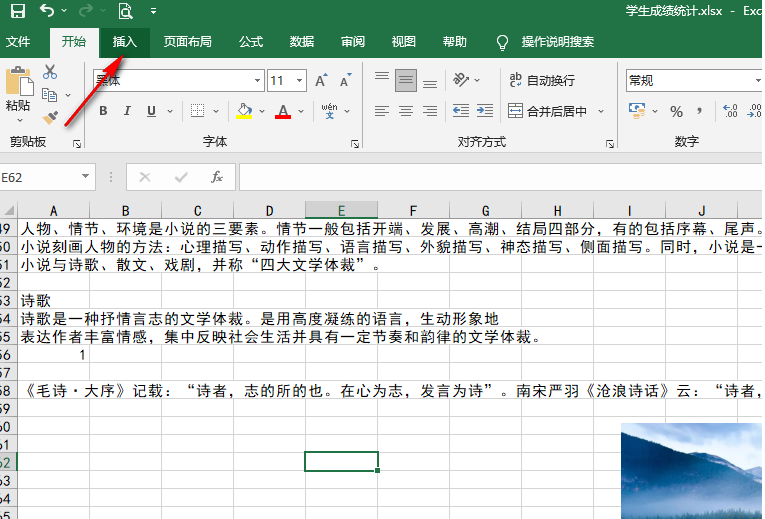This screenshot has width=765, height=519.
Task: Switch to the 公式 tab
Action: [251, 42]
